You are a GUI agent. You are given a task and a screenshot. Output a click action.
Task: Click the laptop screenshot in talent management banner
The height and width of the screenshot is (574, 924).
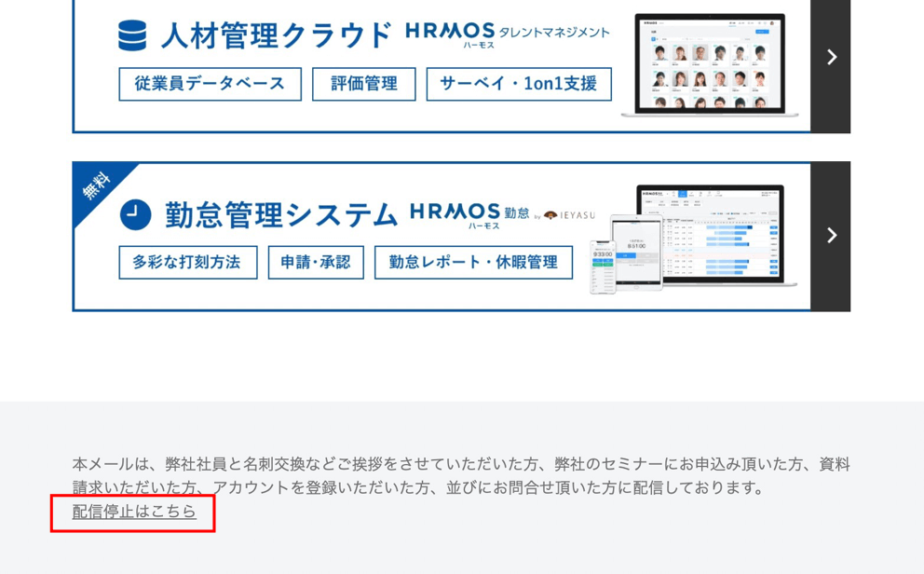coord(710,63)
